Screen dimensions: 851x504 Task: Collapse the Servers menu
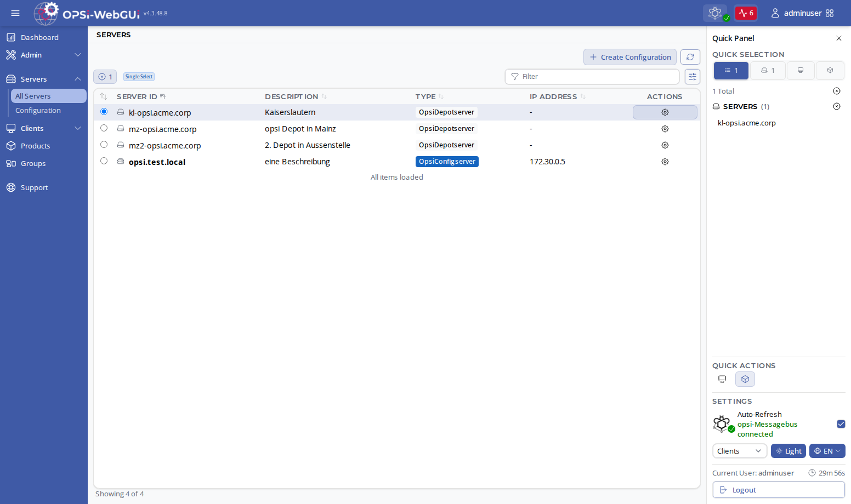(44, 79)
